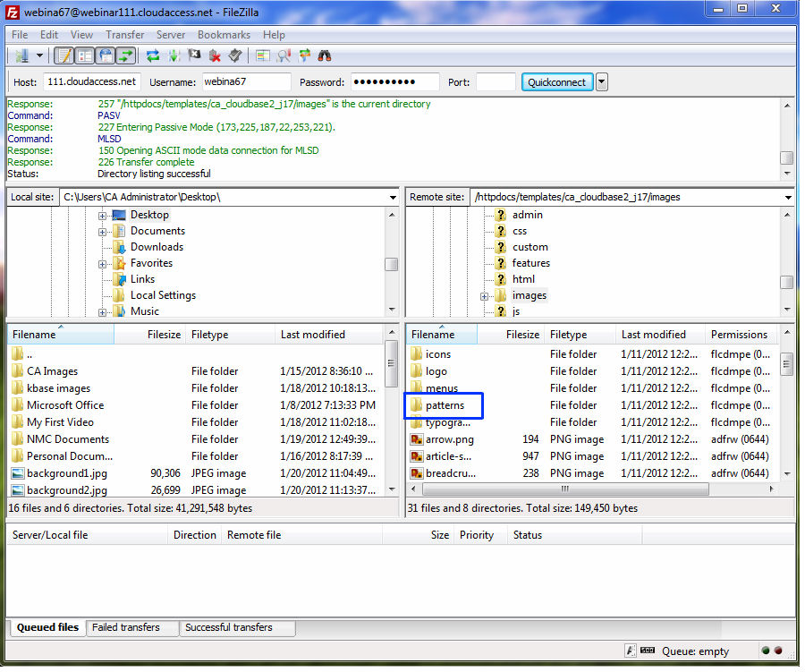Open the Bookmarks menu
The image size is (805, 672).
(224, 35)
